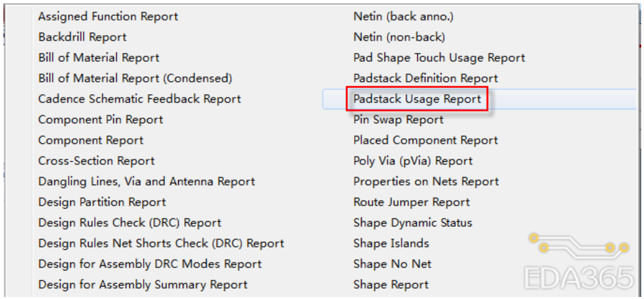The image size is (644, 299).
Task: Select Bill of Material Report (Condensed)
Action: 135,78
